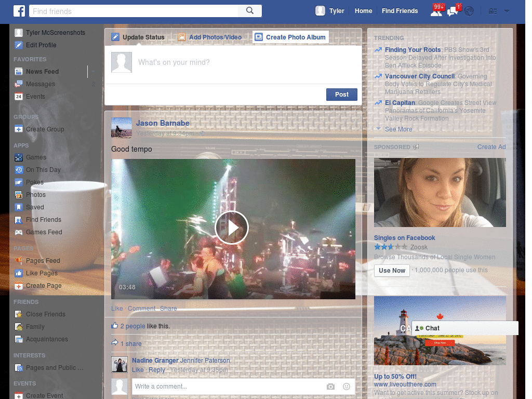Select the Update Status tab
This screenshot has height=399, width=532.
click(x=138, y=37)
